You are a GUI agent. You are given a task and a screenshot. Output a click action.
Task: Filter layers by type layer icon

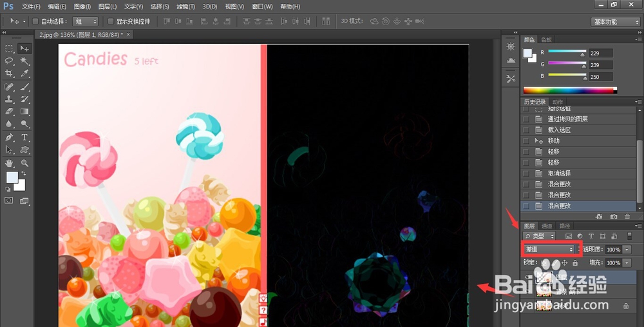coord(591,236)
